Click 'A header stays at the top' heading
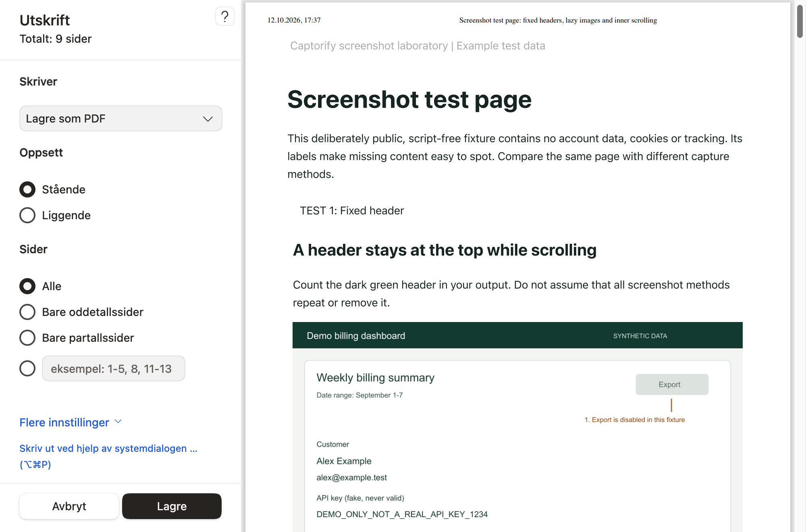806x532 pixels. click(x=445, y=250)
